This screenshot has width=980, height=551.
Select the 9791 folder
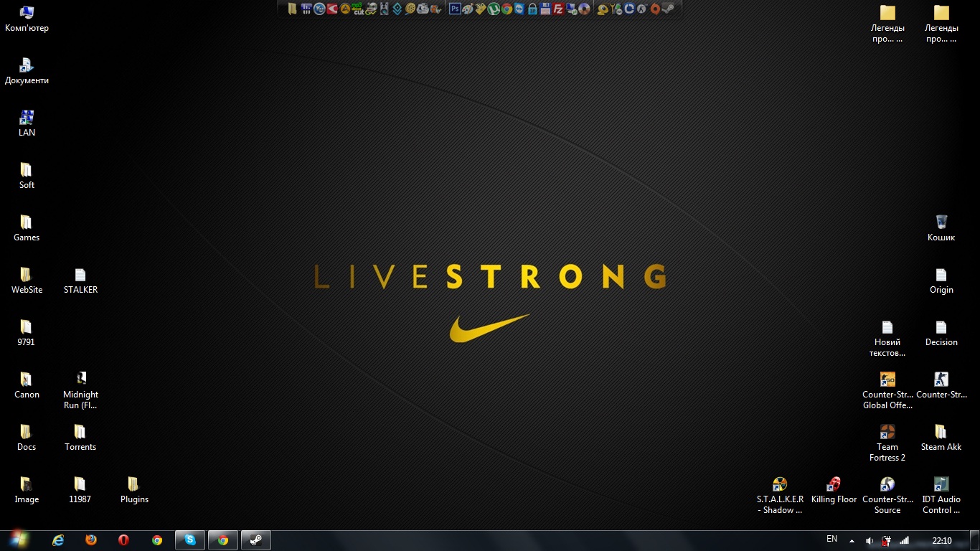coord(27,333)
